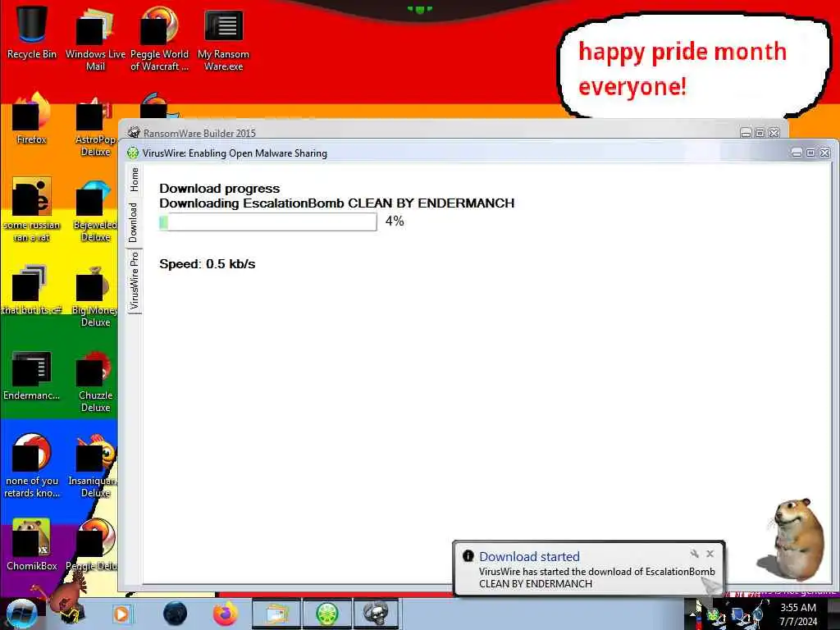Open Windows Live Mail desktop shortcut
The image size is (840, 630).
pyautogui.click(x=95, y=39)
